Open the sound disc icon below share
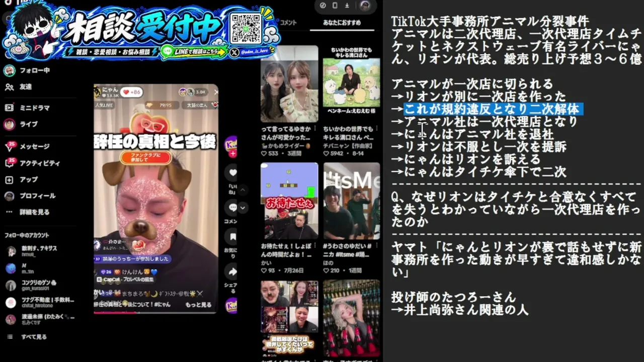 231,305
